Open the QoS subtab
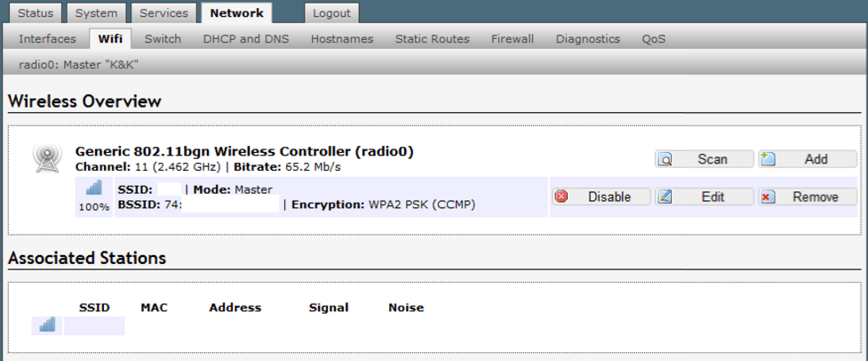Image resolution: width=868 pixels, height=361 pixels. pyautogui.click(x=653, y=39)
